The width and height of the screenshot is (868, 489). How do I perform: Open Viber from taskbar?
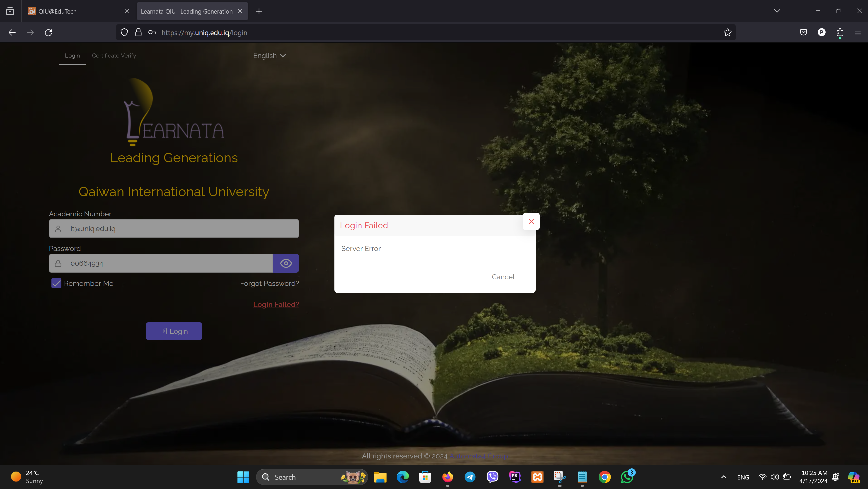[493, 477]
